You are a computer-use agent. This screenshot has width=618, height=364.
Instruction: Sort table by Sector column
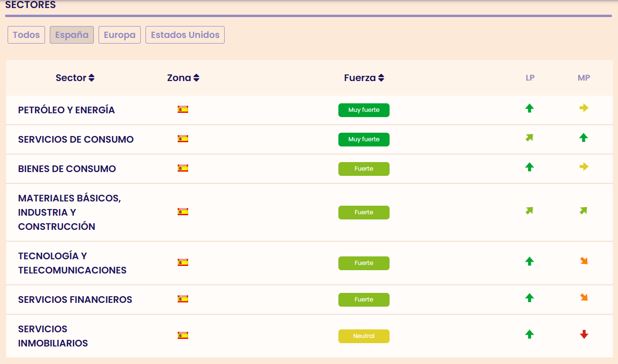75,78
